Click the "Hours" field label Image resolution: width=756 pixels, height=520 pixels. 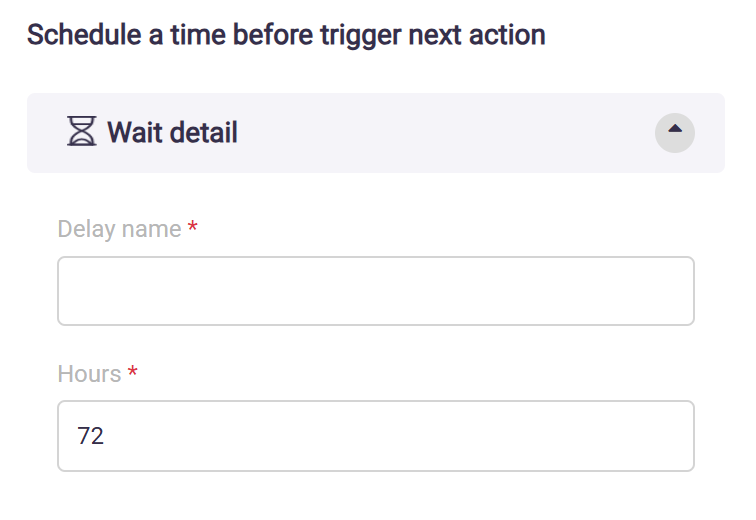point(89,374)
